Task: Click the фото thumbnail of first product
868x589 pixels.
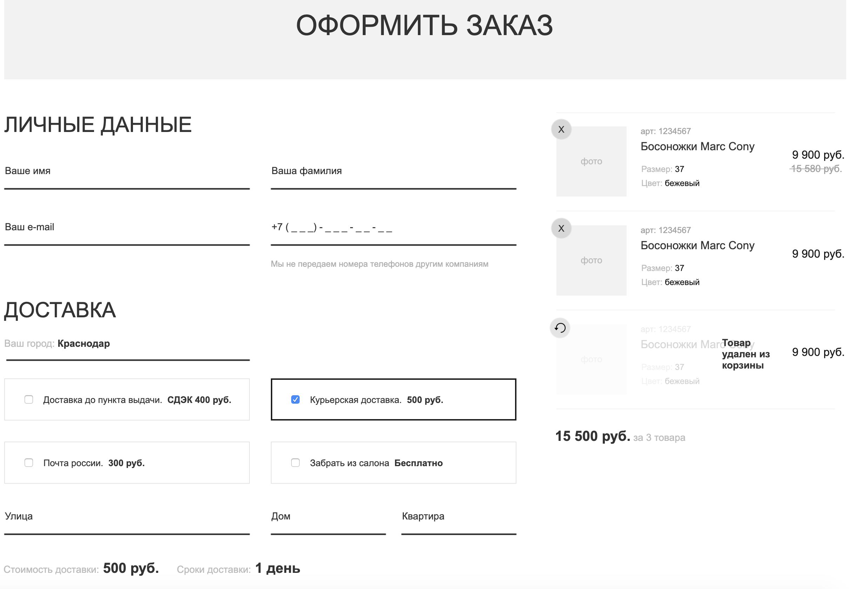Action: [x=591, y=161]
